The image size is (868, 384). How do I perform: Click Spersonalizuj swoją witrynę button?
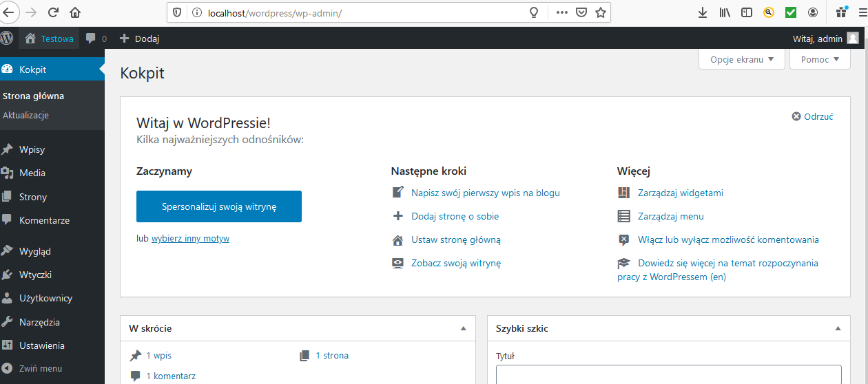coord(219,206)
